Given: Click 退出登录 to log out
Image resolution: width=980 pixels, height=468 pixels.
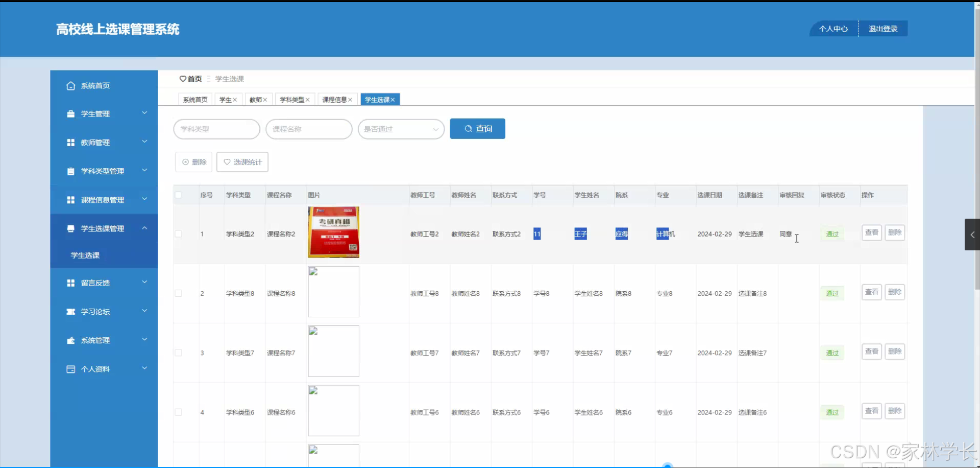Looking at the screenshot, I should coord(883,29).
